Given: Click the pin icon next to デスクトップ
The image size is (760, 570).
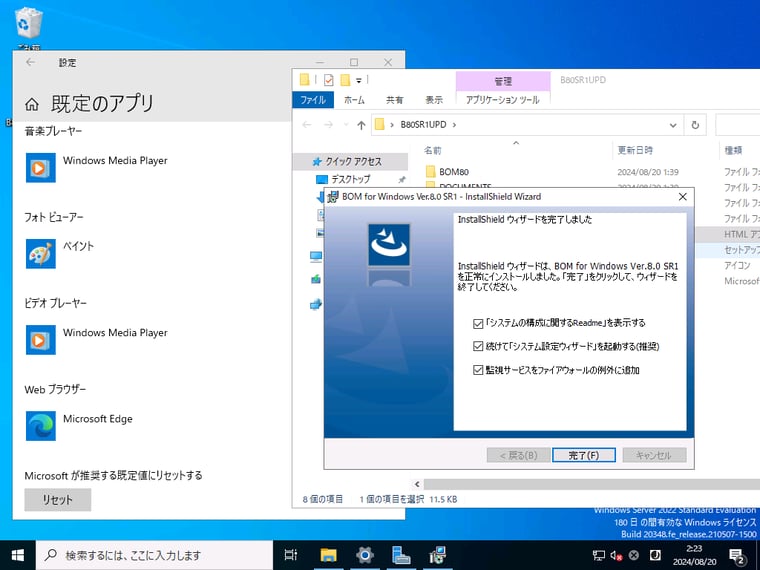Looking at the screenshot, I should click(x=402, y=180).
